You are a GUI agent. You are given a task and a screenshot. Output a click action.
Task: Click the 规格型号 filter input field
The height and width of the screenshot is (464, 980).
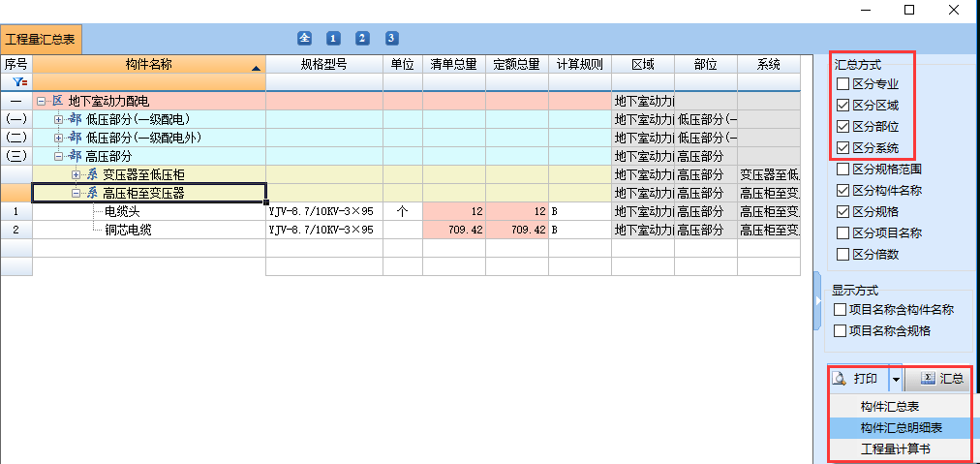[x=324, y=82]
